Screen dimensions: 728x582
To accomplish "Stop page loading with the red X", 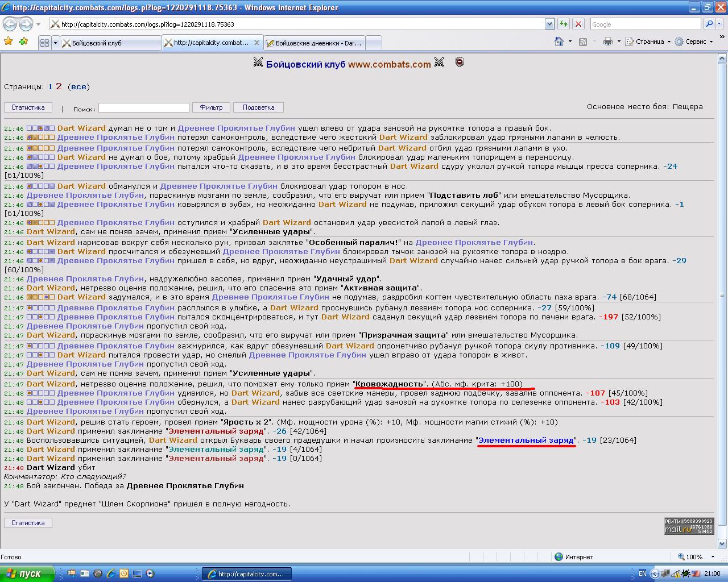I will coord(578,24).
